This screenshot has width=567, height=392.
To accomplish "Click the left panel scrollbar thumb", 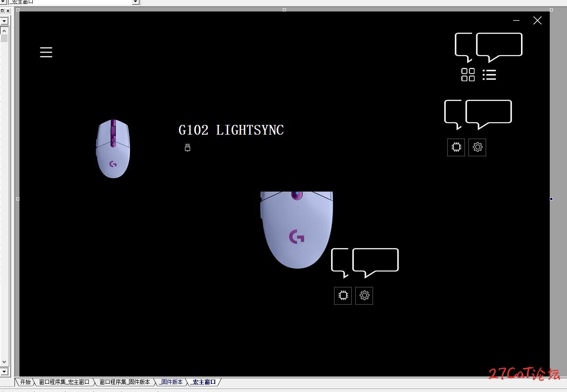I will click(4, 38).
